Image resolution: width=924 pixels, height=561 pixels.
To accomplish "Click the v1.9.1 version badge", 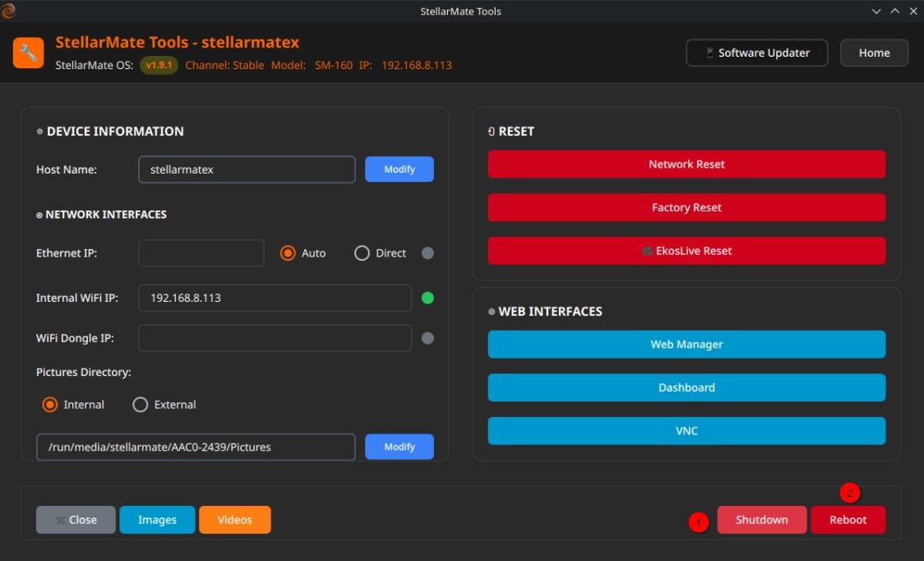I will (x=159, y=65).
